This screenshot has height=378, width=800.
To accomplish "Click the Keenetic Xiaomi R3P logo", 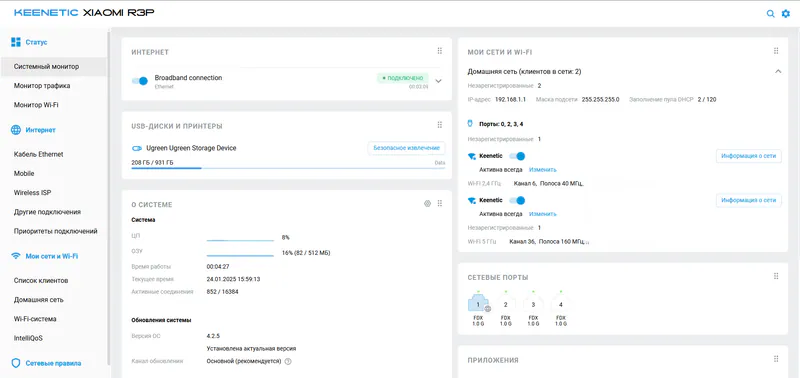I will click(x=84, y=13).
